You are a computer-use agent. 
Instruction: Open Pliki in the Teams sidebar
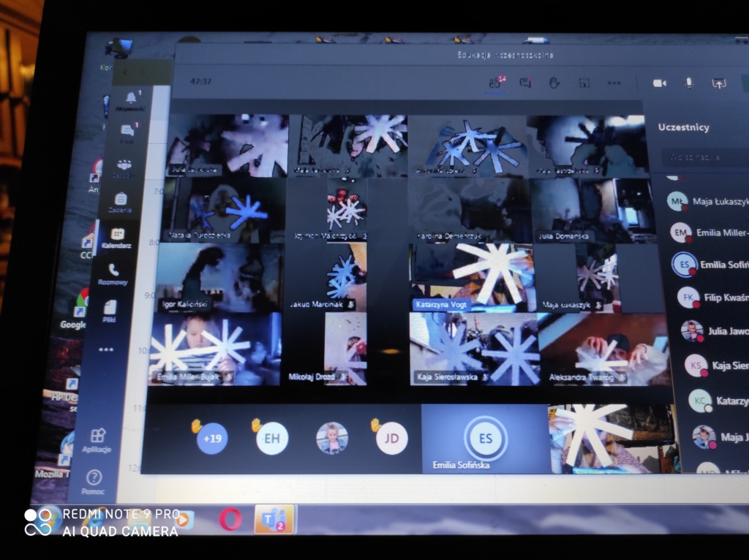tap(110, 311)
